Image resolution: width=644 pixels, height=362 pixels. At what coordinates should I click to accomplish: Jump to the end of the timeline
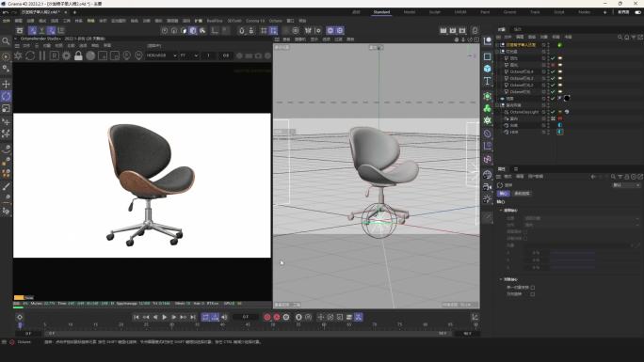click(x=193, y=317)
